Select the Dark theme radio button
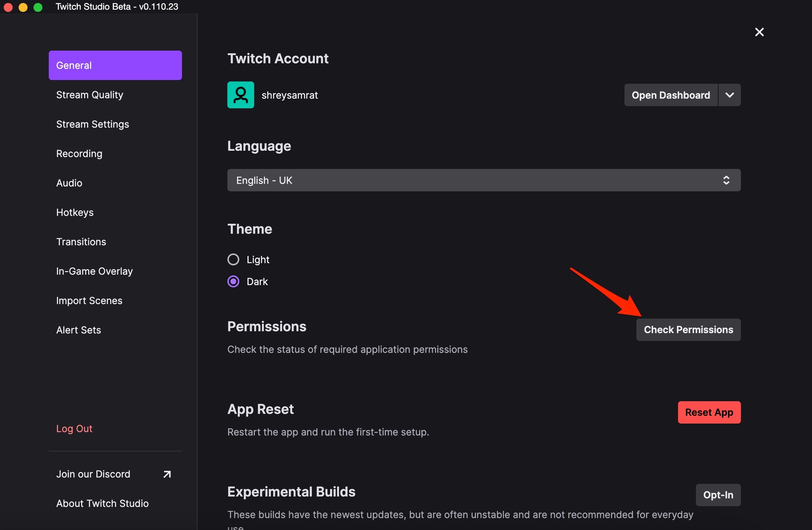812x530 pixels. pos(233,281)
